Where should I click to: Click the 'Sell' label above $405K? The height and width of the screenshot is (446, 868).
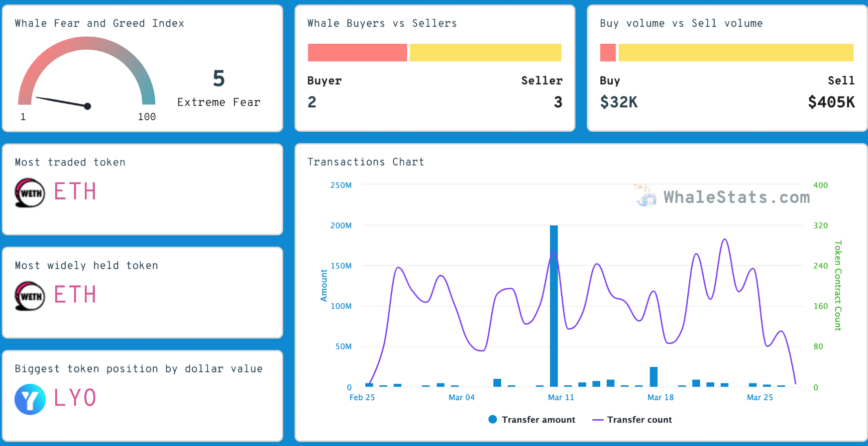click(841, 81)
